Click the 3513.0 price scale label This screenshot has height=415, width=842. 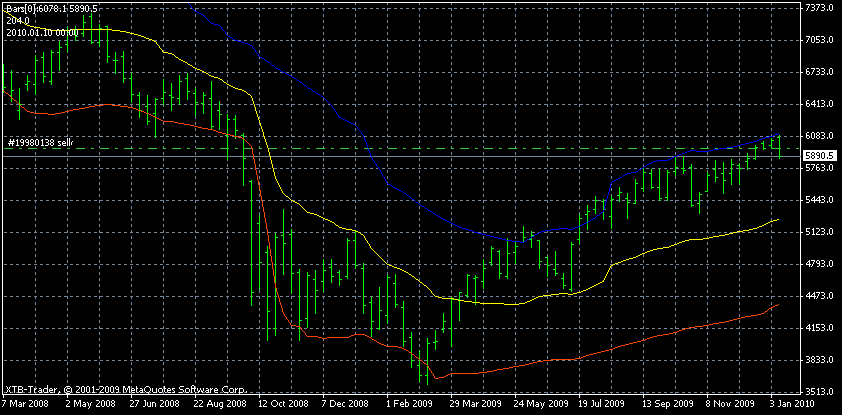click(820, 392)
